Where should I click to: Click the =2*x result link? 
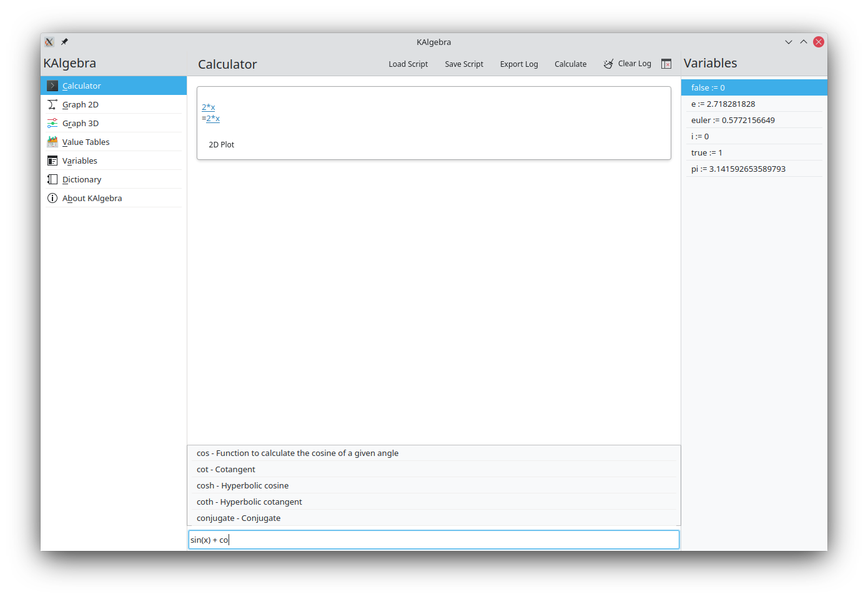(x=212, y=119)
